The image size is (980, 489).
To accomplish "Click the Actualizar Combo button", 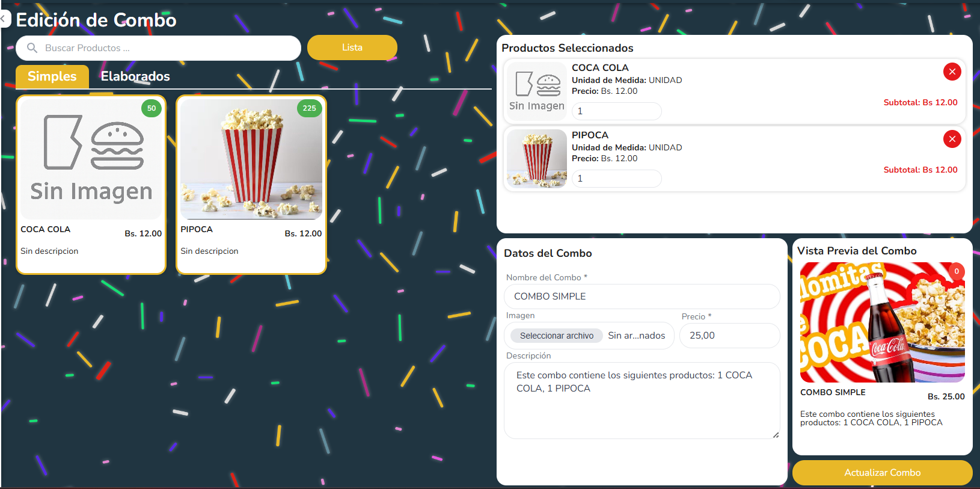I will click(x=882, y=473).
